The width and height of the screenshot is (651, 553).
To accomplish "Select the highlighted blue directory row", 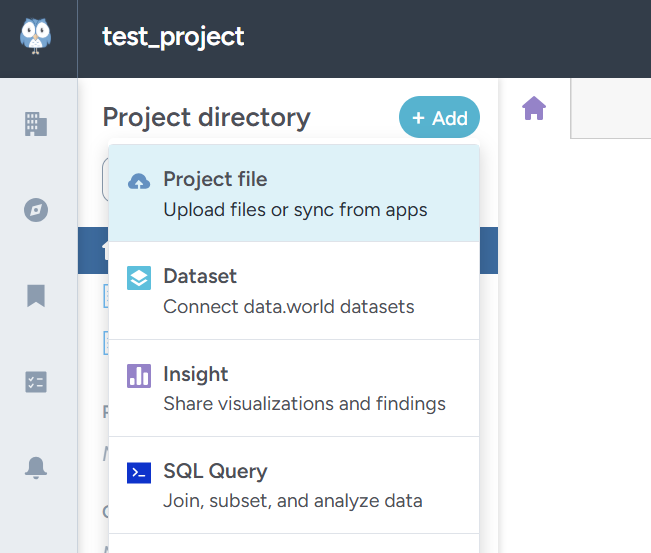I will coord(92,251).
